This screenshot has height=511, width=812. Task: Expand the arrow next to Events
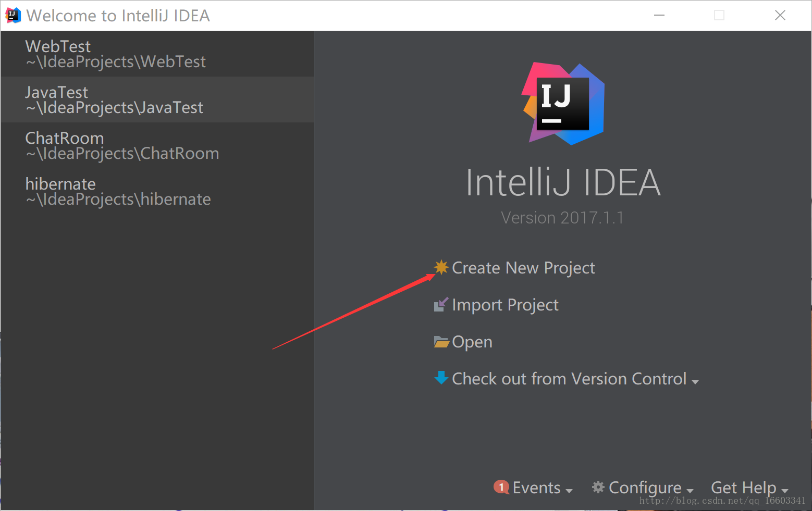pyautogui.click(x=569, y=491)
